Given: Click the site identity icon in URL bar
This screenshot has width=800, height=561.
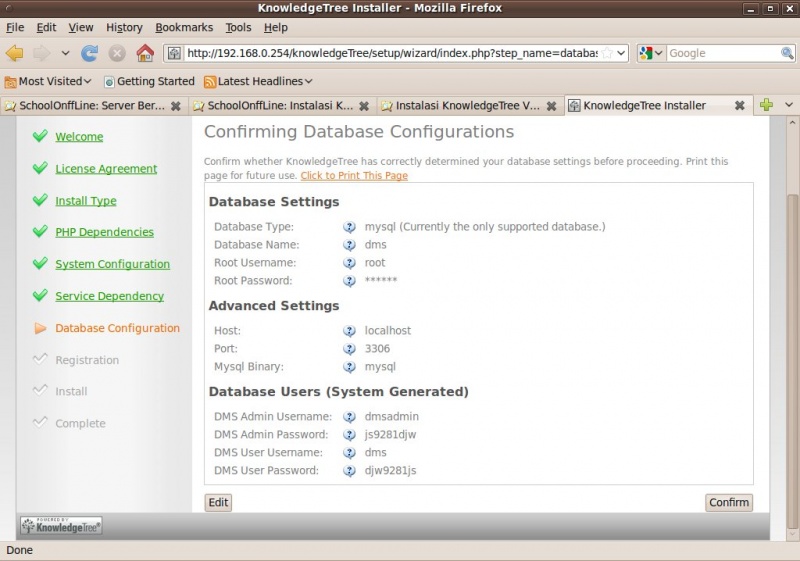Looking at the screenshot, I should click(174, 53).
